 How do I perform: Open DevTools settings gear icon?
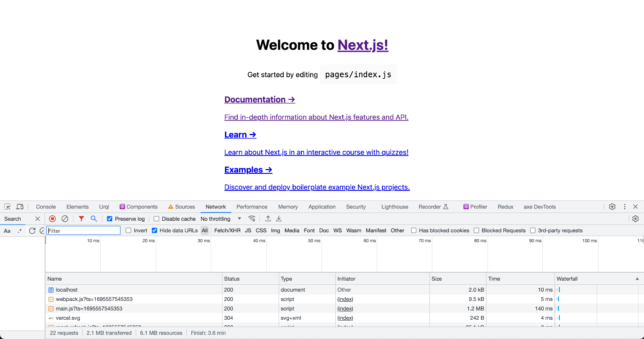(x=612, y=207)
